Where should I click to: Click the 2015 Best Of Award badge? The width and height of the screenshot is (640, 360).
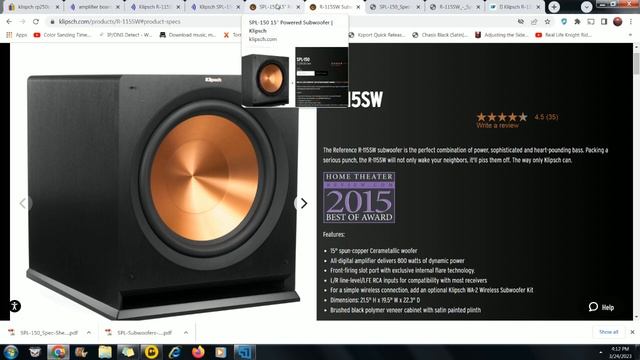click(x=359, y=198)
